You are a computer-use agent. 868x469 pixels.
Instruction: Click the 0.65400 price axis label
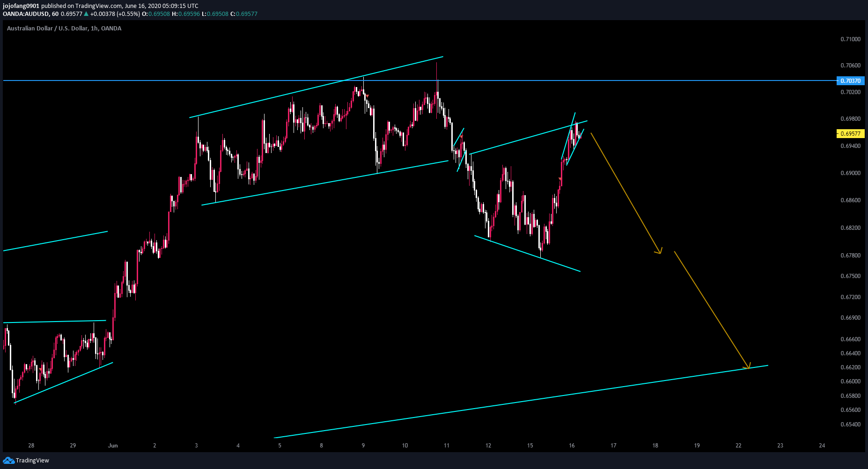point(851,425)
